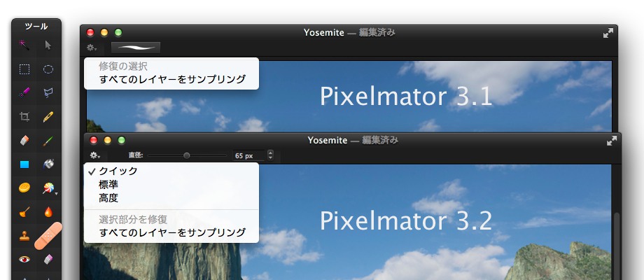Click the vertical scrollbar in 3.2 window
The width and height of the screenshot is (644, 280).
pyautogui.click(x=617, y=246)
